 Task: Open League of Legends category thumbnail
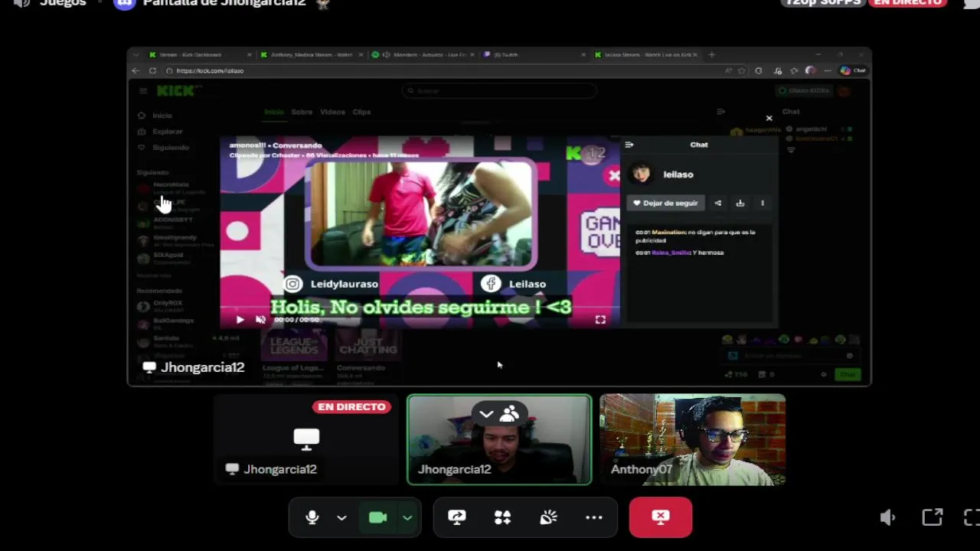click(294, 345)
